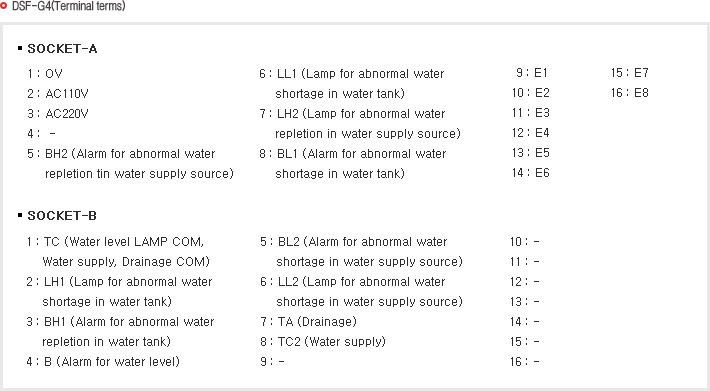This screenshot has height=391, width=710.
Task: Click the LH2 lamp entry in Socket-A
Action: pyautogui.click(x=360, y=124)
